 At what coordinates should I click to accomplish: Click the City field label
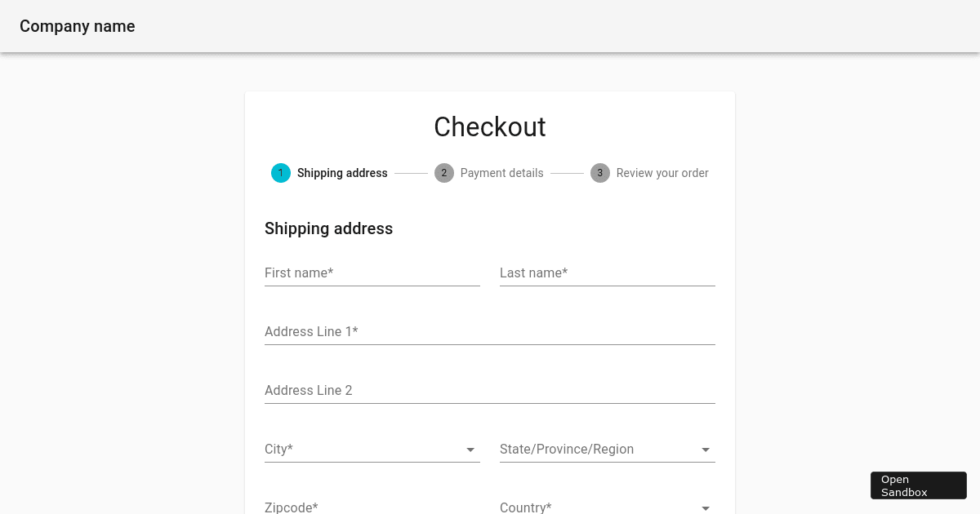coord(278,449)
